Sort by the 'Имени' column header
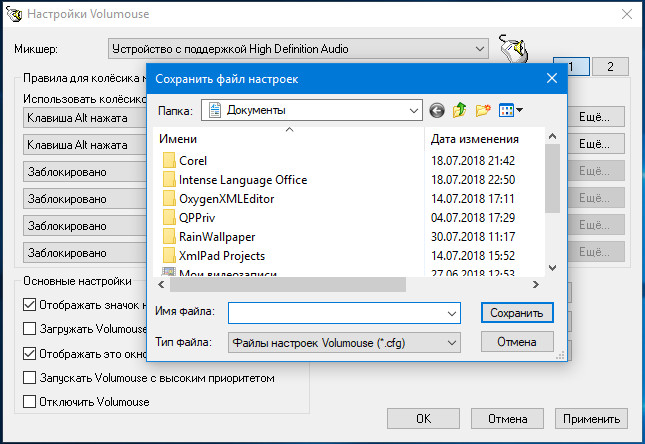Image resolution: width=645 pixels, height=444 pixels. tap(290, 139)
